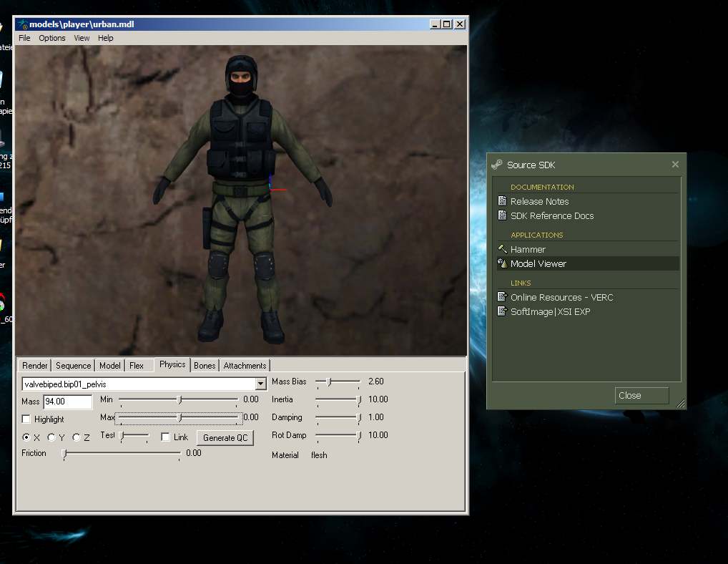Open the SDK Reference Docs icon

click(x=502, y=215)
